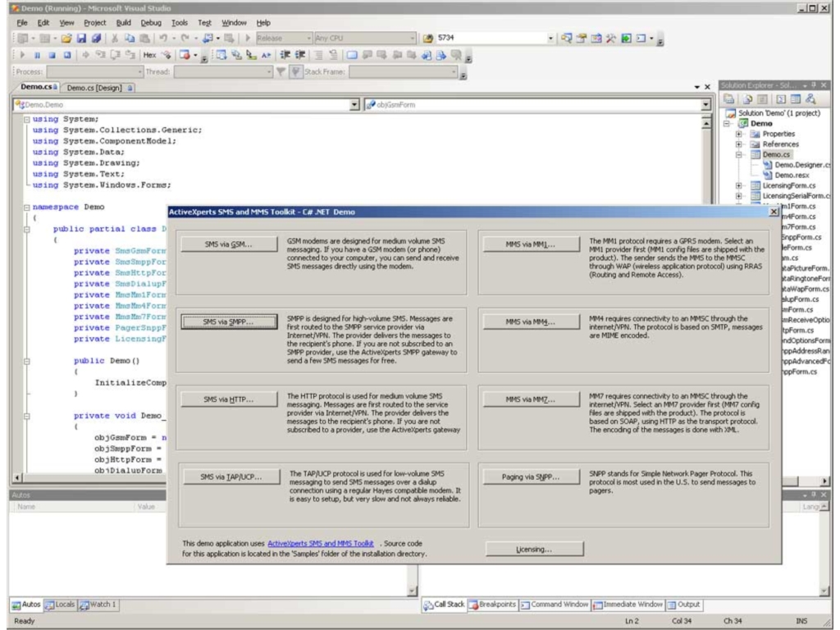Click the Pause debugging icon on toolbar
This screenshot has width=840, height=630.
[x=37, y=55]
